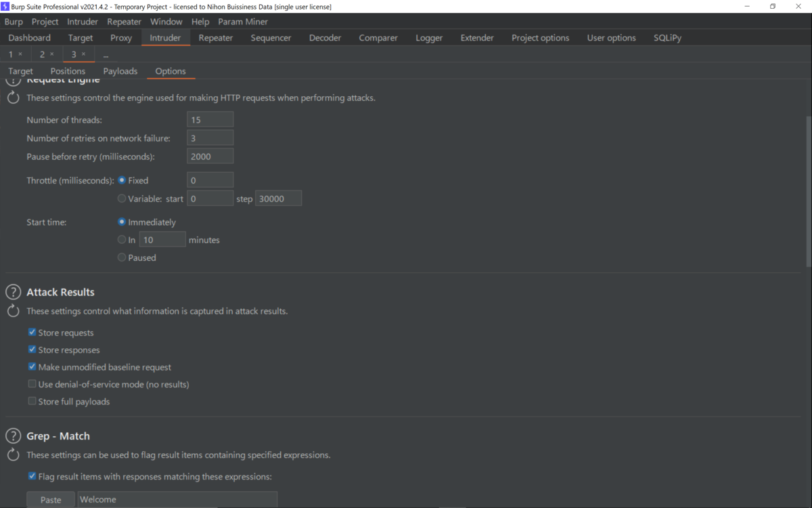Switch to the main Target tab
This screenshot has height=508, width=812.
(81, 38)
